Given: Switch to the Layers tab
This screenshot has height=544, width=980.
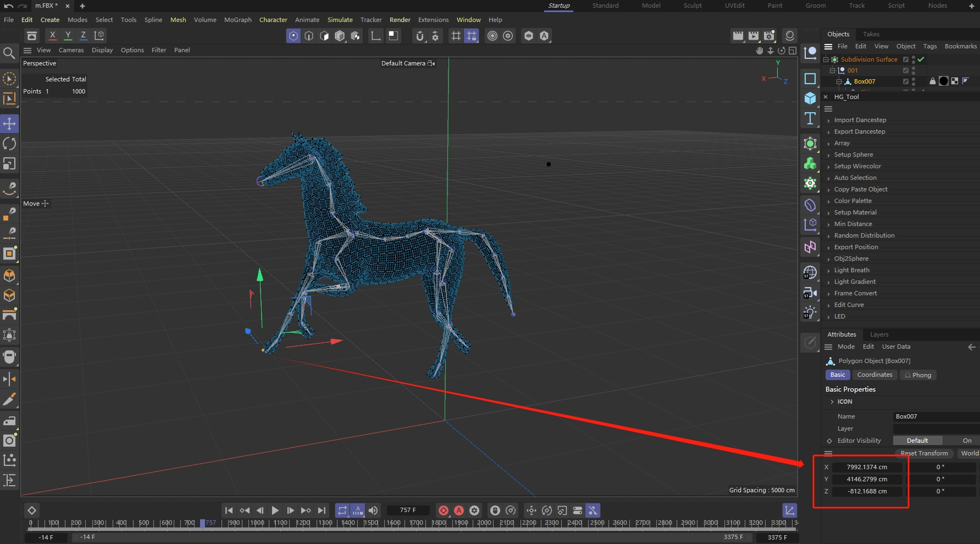Looking at the screenshot, I should click(879, 334).
